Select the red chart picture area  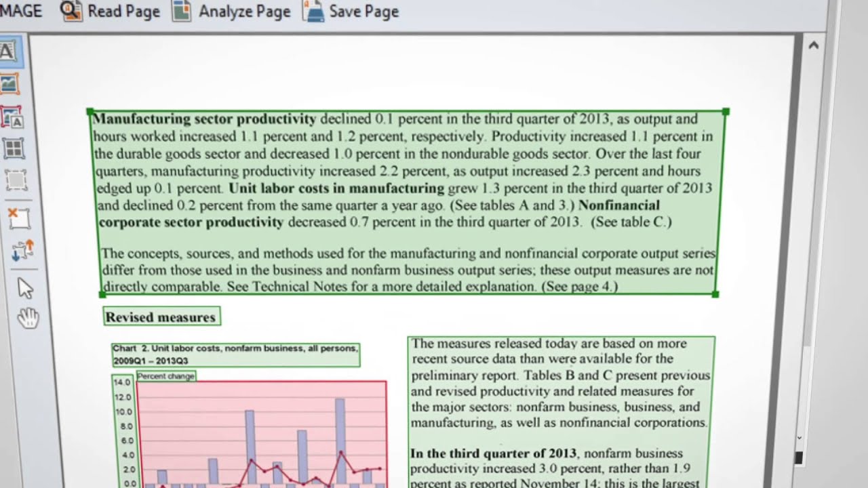[262, 434]
